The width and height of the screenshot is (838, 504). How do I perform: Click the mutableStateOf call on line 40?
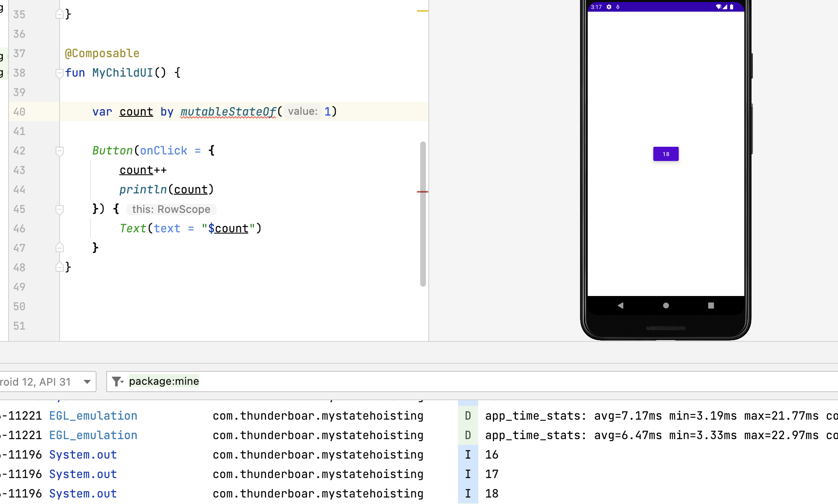coord(228,112)
